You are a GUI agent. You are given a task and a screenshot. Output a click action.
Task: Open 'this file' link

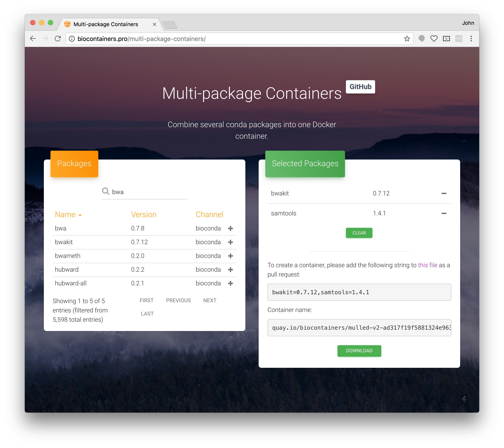[x=428, y=265]
